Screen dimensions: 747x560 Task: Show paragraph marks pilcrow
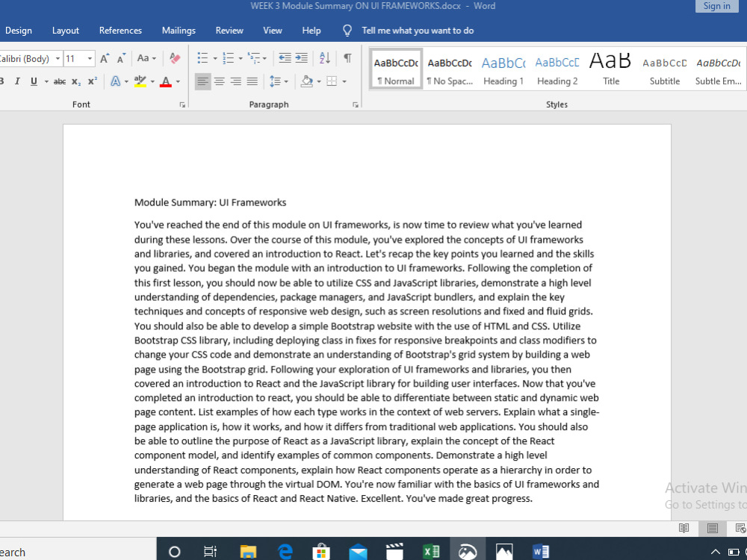pos(348,58)
